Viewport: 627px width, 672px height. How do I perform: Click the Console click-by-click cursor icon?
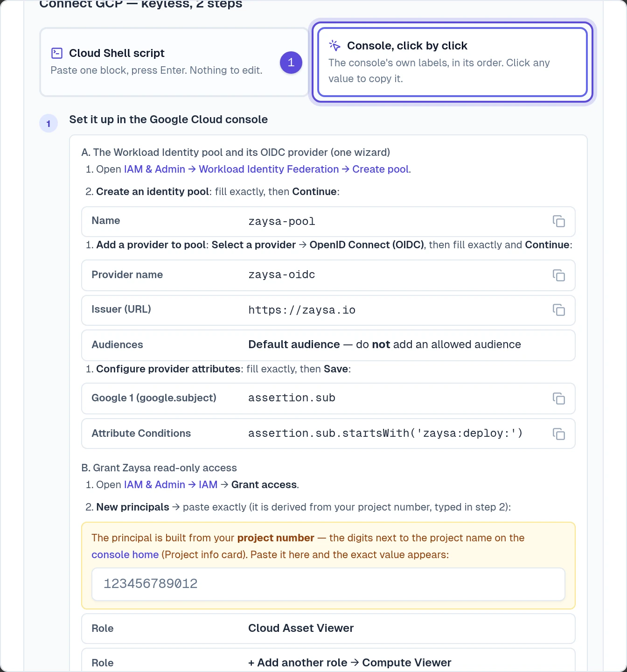[x=334, y=45]
